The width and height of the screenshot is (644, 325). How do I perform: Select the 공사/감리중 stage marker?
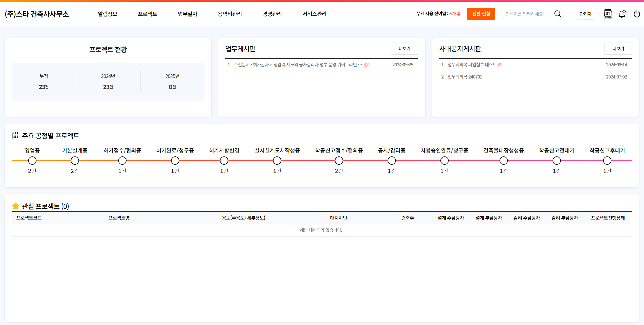pos(392,160)
